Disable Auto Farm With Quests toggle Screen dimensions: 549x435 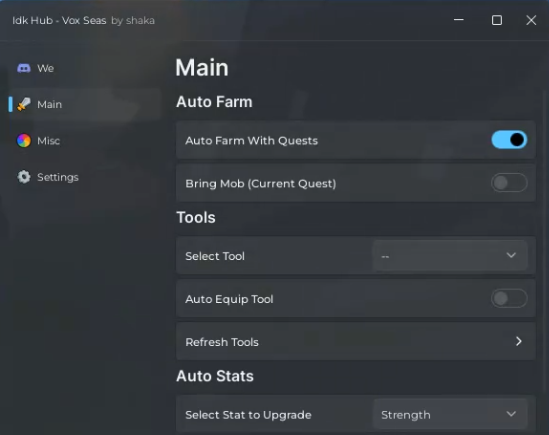coord(509,140)
